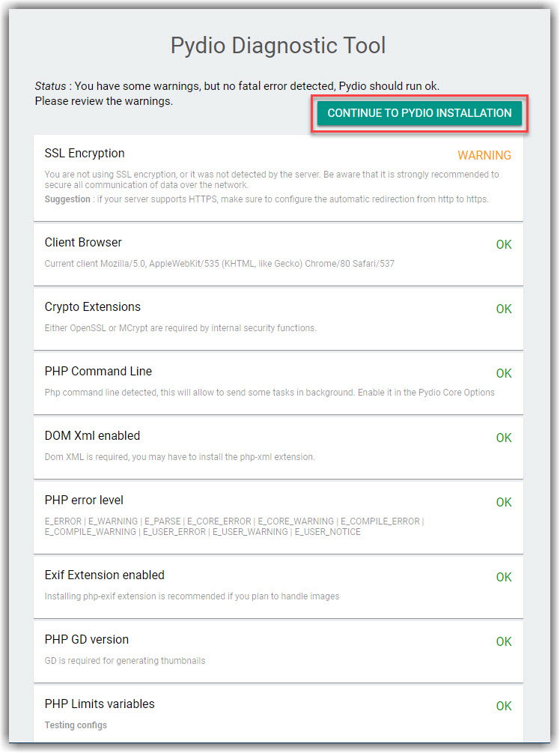Viewport: 560px width, 753px height.
Task: Click the OK status for PHP error level
Action: pyautogui.click(x=504, y=502)
